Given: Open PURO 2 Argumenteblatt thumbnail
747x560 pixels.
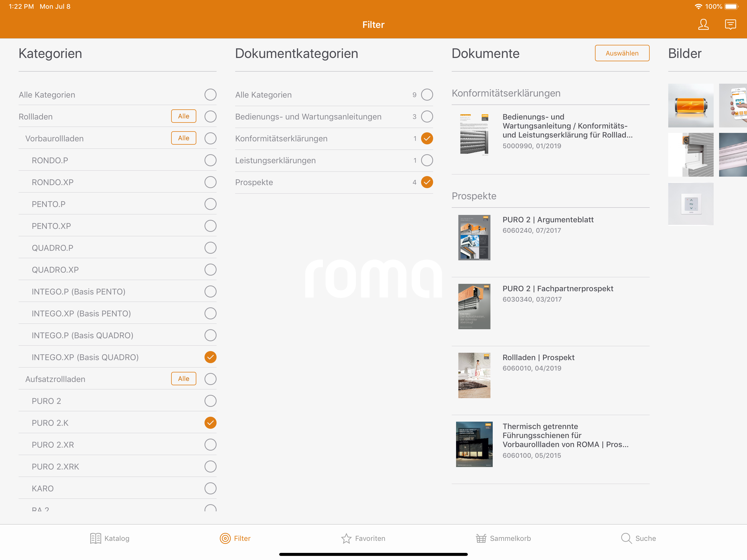Looking at the screenshot, I should (474, 237).
